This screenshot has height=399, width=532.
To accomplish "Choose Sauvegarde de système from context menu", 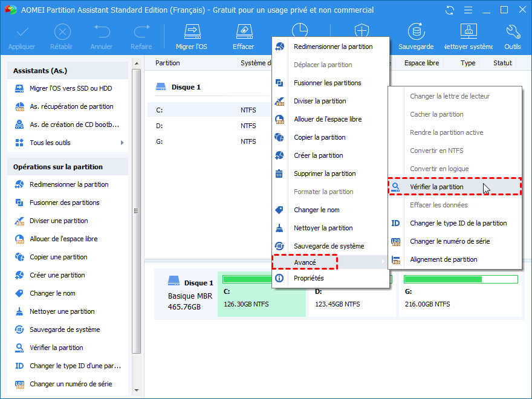I will 331,246.
